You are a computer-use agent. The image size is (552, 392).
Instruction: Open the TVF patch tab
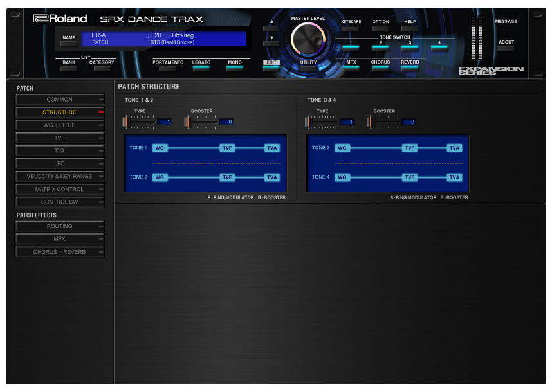(59, 138)
